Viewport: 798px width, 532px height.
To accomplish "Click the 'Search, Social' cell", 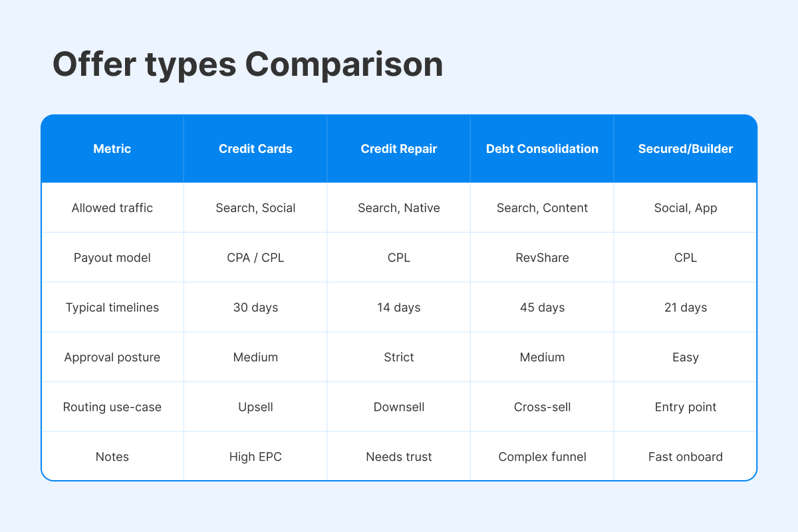I will [255, 208].
